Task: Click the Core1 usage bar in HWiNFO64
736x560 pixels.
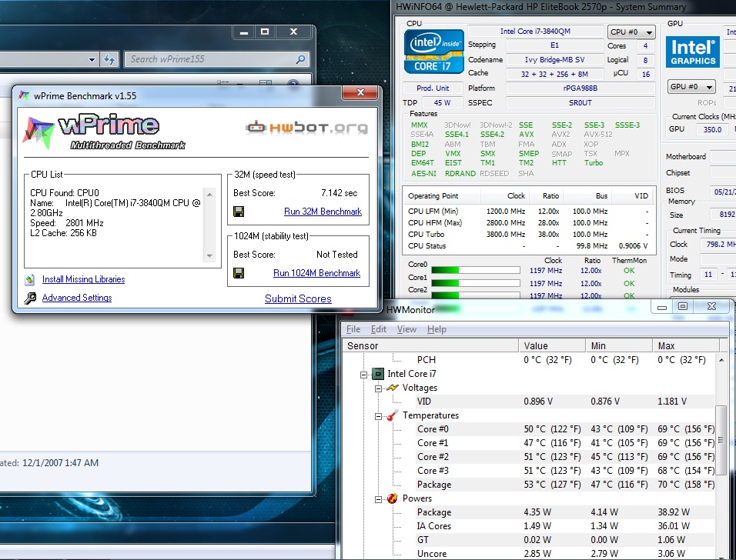Action: (476, 283)
